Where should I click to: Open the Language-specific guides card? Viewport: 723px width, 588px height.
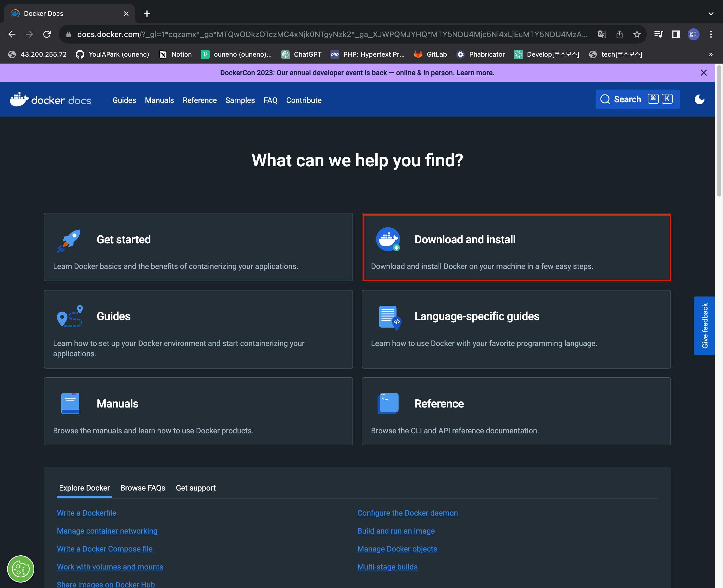(x=516, y=329)
